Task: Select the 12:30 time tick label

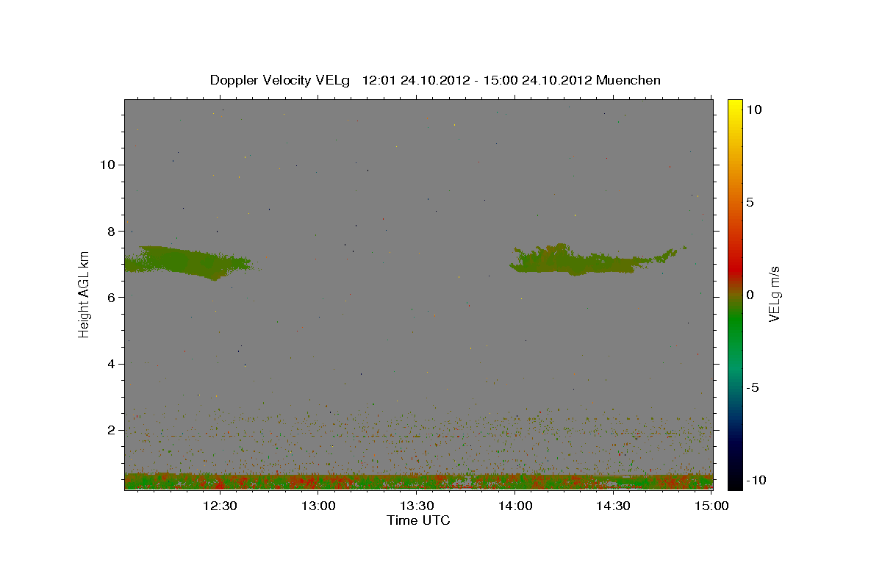Action: coord(220,506)
